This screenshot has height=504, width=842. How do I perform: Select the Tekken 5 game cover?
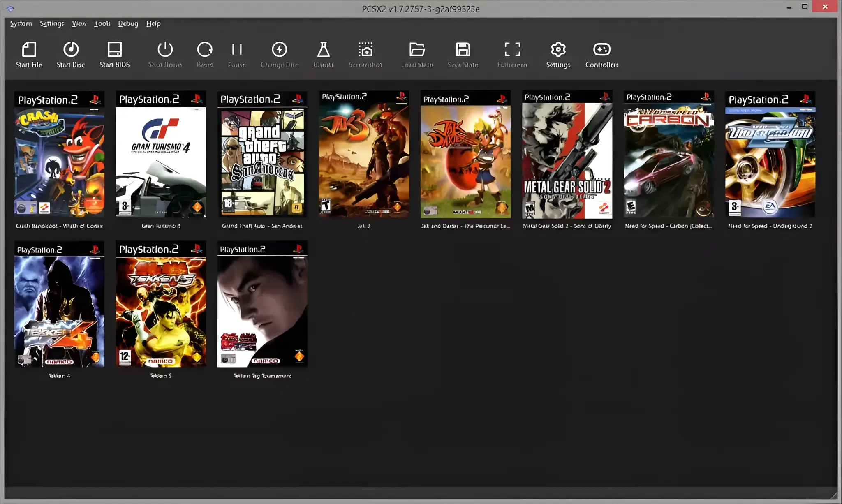(x=160, y=306)
